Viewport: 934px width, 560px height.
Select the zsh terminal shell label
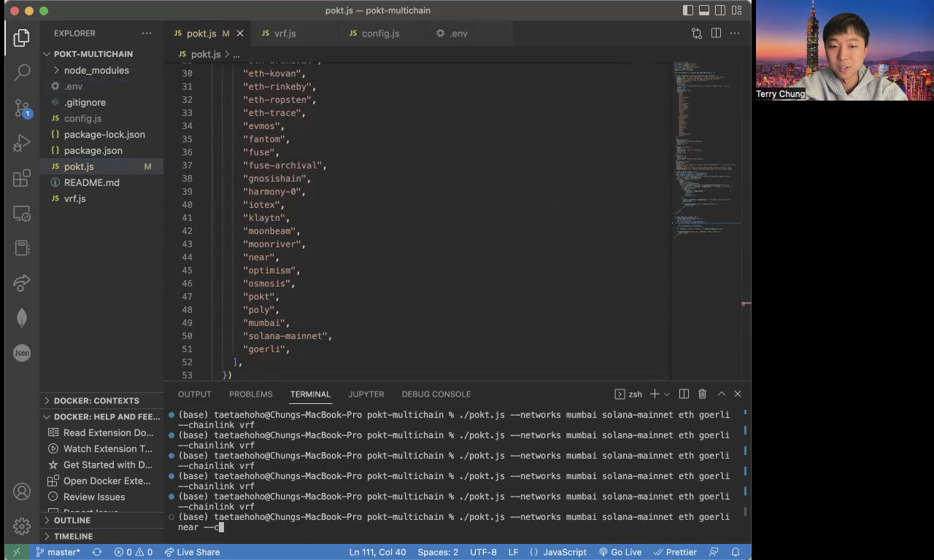click(629, 394)
